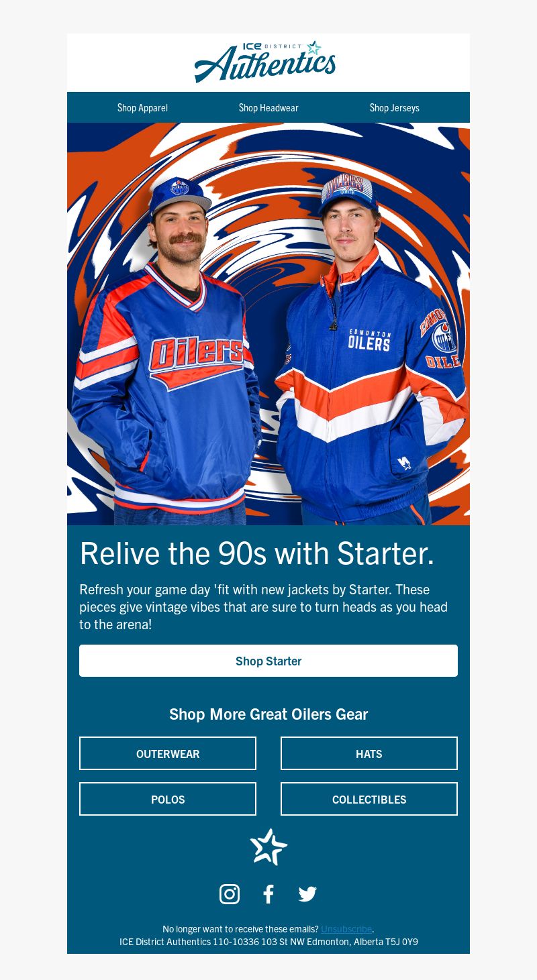Click the ICE District Authentics address line
The width and height of the screenshot is (537, 980).
(x=268, y=942)
